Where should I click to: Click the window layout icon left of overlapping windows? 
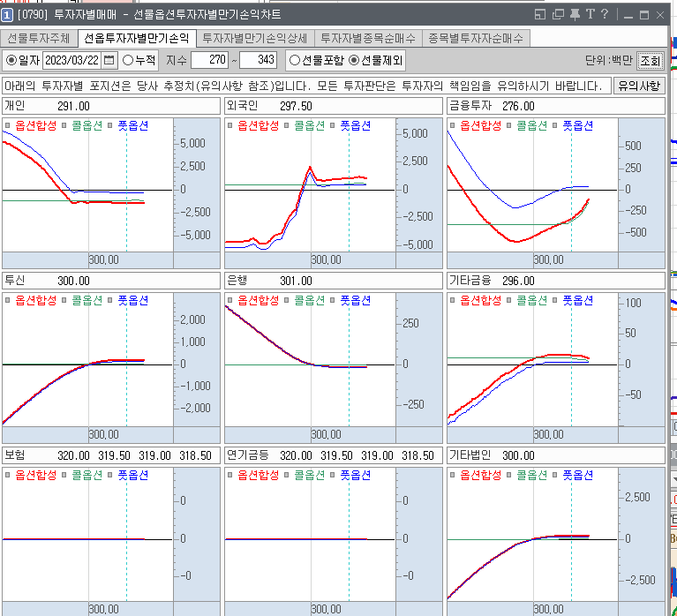pyautogui.click(x=540, y=15)
